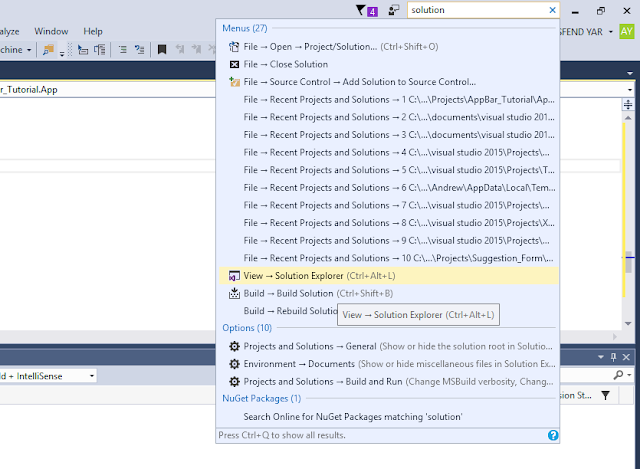Image resolution: width=640 pixels, height=469 pixels.
Task: Click the send feedback icon
Action: [x=393, y=10]
